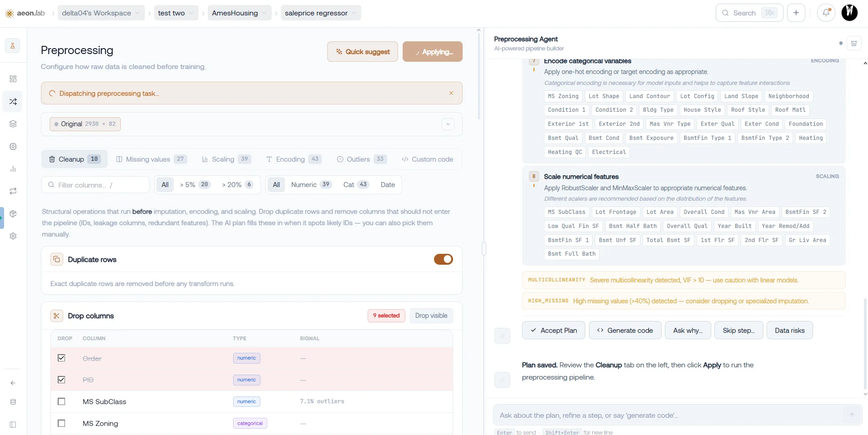Open the Custom code tab
This screenshot has width=868, height=435.
[x=428, y=159]
